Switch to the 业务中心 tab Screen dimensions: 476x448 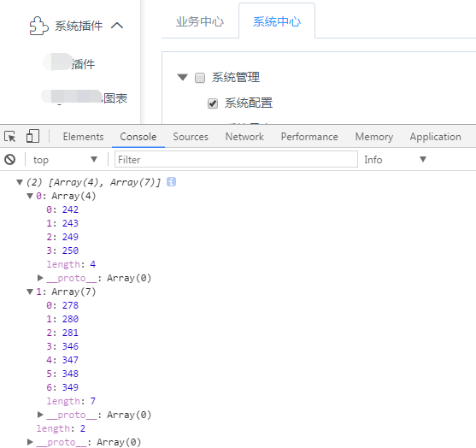click(x=200, y=22)
